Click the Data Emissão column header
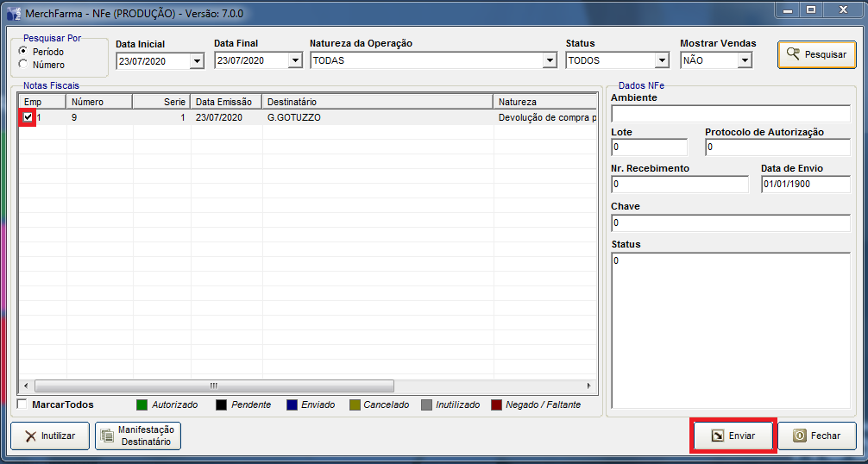 [x=226, y=102]
